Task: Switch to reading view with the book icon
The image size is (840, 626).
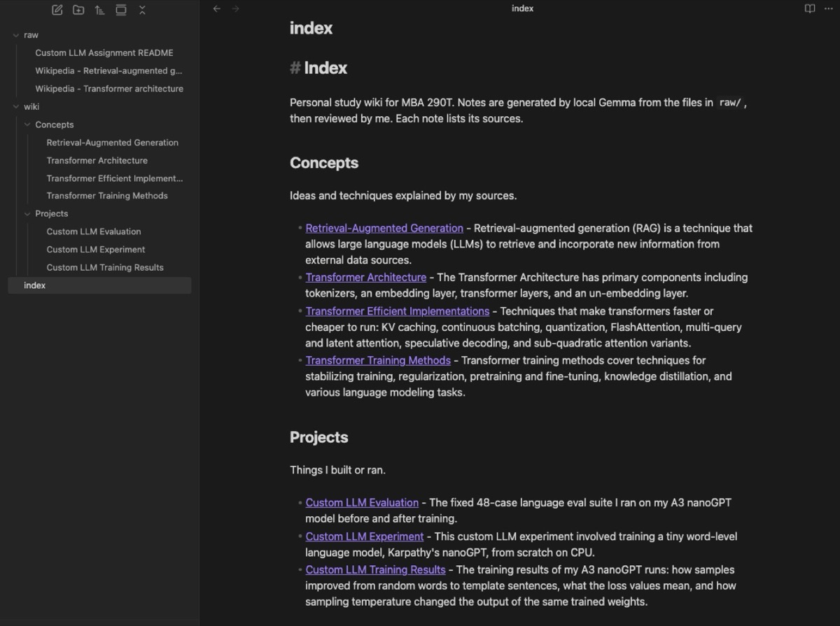Action: click(810, 8)
